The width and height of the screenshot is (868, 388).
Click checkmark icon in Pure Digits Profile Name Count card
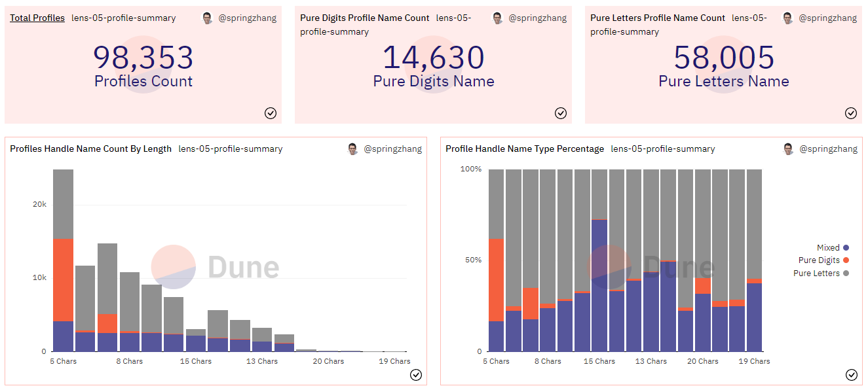tap(561, 113)
